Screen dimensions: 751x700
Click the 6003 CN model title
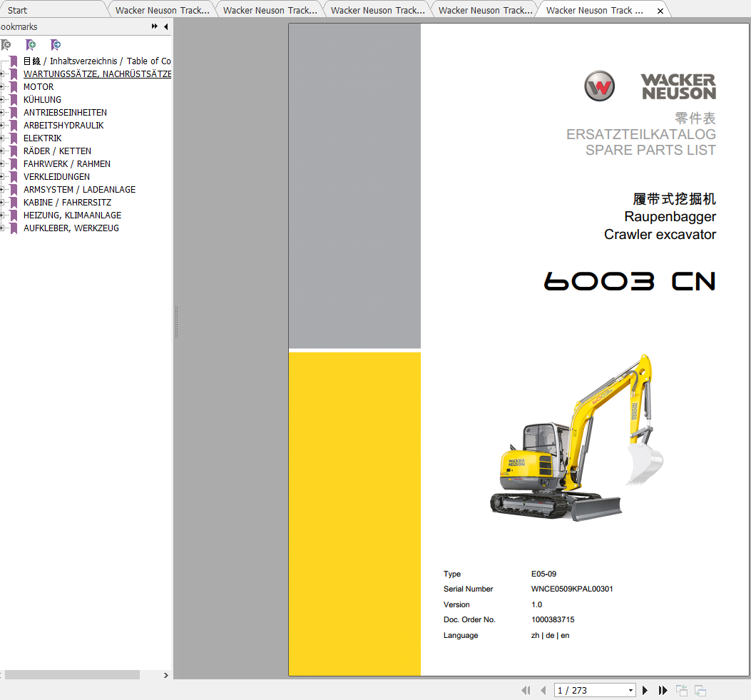click(630, 281)
